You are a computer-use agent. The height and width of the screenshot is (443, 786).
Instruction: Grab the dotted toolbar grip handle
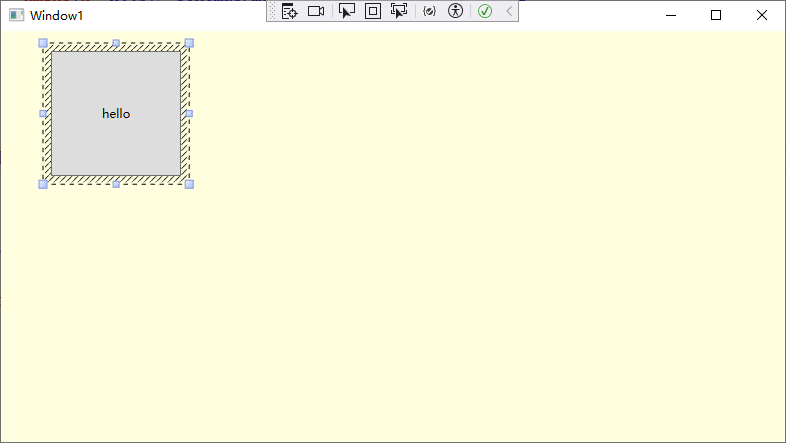272,11
